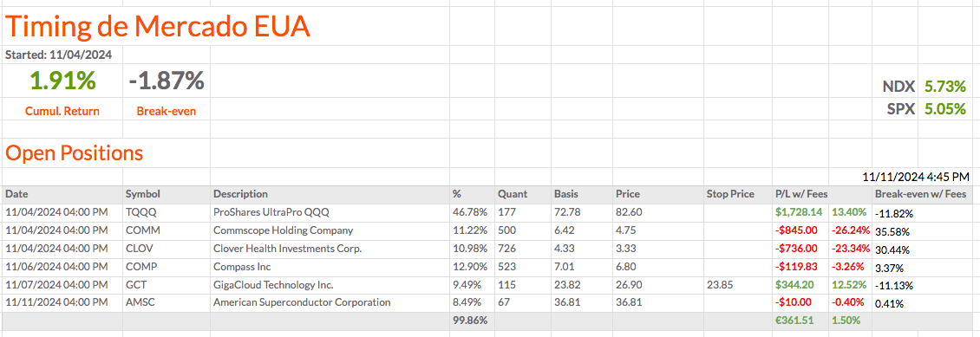Screen dimensions: 980x337
Task: Select the 99.86% total allocation cell
Action: coord(472,321)
